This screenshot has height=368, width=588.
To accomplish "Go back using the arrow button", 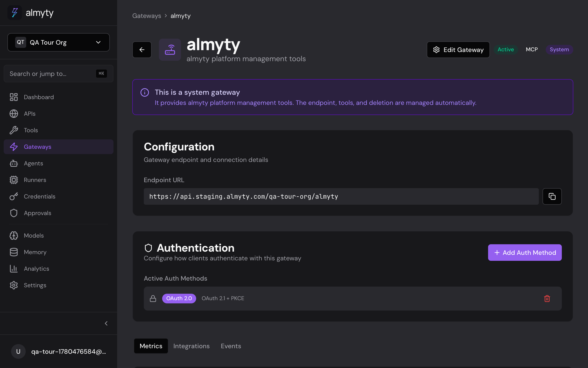I will point(142,50).
